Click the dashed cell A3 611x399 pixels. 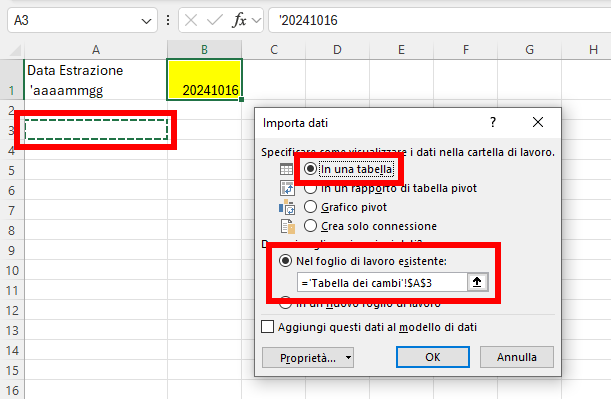[x=96, y=129]
